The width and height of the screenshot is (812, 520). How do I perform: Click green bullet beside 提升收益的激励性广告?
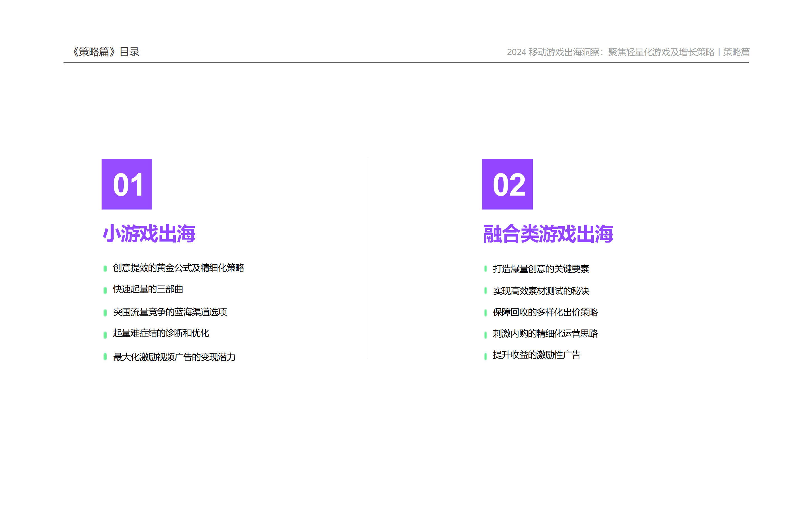click(485, 356)
